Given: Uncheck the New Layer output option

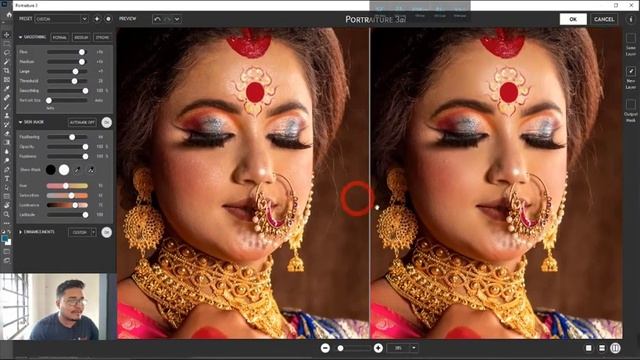Looking at the screenshot, I should point(631,71).
